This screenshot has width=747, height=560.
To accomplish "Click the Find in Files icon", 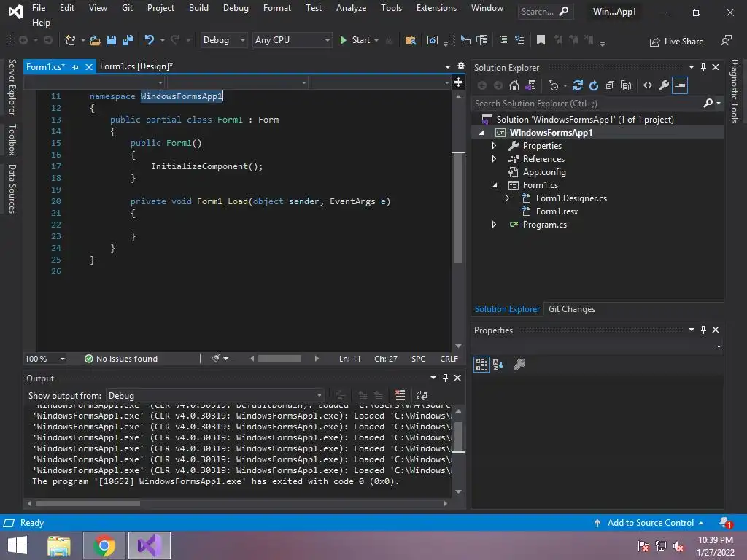I will (x=410, y=41).
